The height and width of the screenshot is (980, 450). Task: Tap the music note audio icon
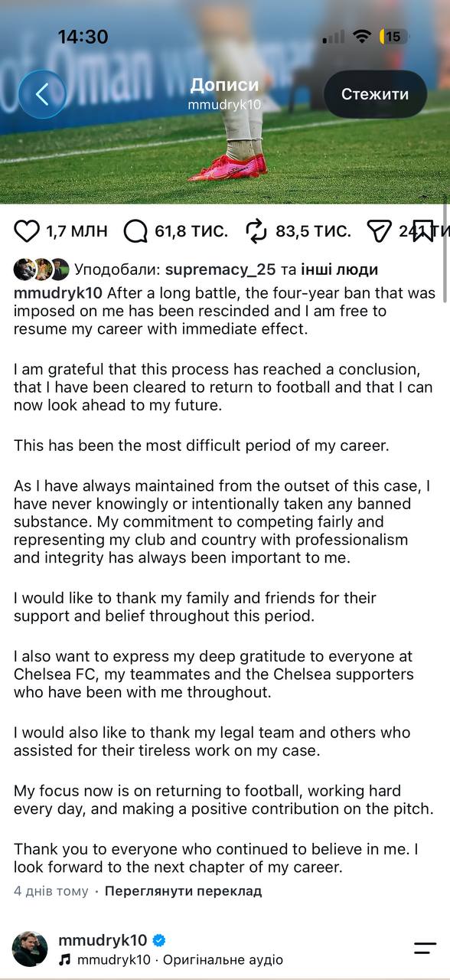[65, 959]
